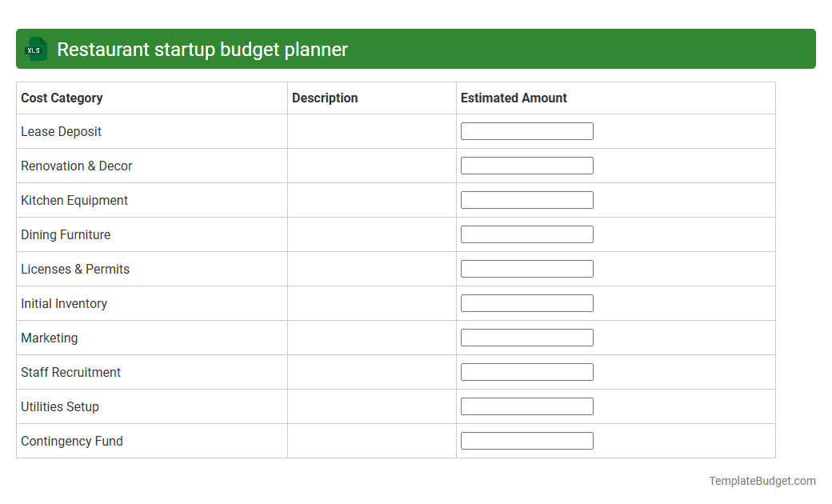Click the Estimated Amount column header
The width and height of the screenshot is (832, 504).
point(514,98)
